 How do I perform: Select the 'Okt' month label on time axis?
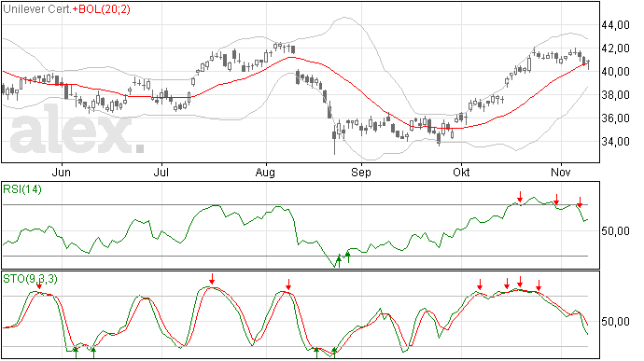[x=461, y=172]
